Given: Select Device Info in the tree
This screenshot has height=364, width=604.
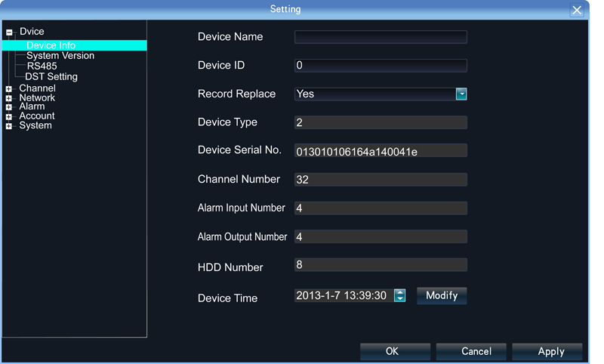Looking at the screenshot, I should click(x=74, y=45).
